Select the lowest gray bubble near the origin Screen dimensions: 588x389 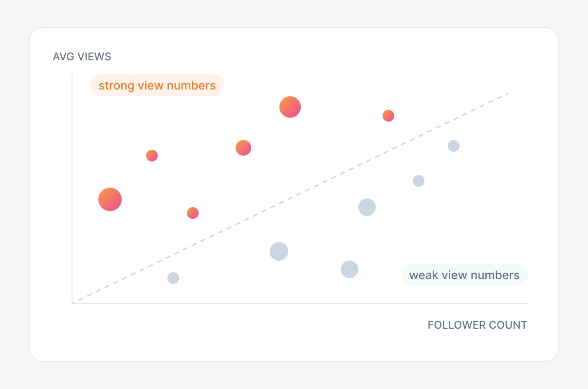point(173,278)
